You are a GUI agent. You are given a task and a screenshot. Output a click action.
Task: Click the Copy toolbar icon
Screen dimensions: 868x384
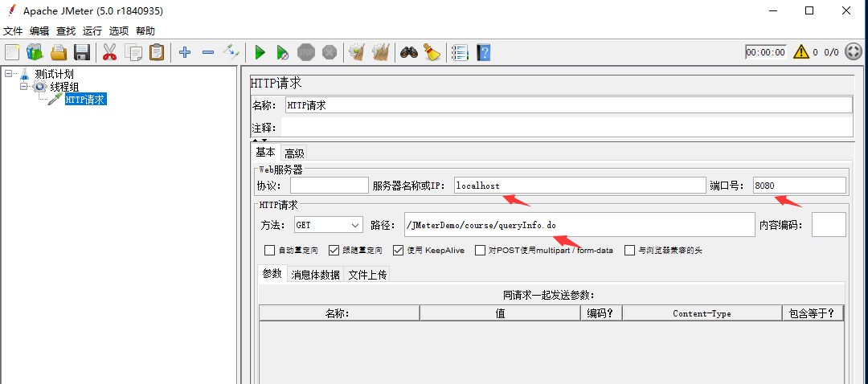[133, 52]
